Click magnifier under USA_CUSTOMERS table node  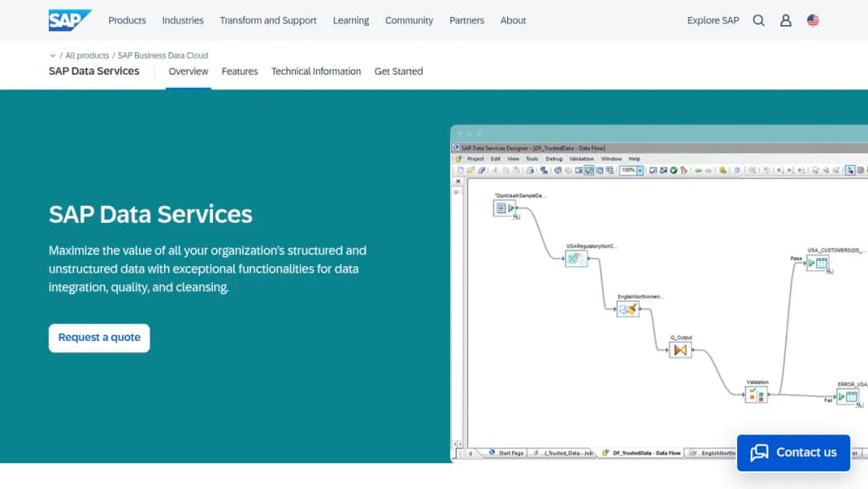point(829,271)
